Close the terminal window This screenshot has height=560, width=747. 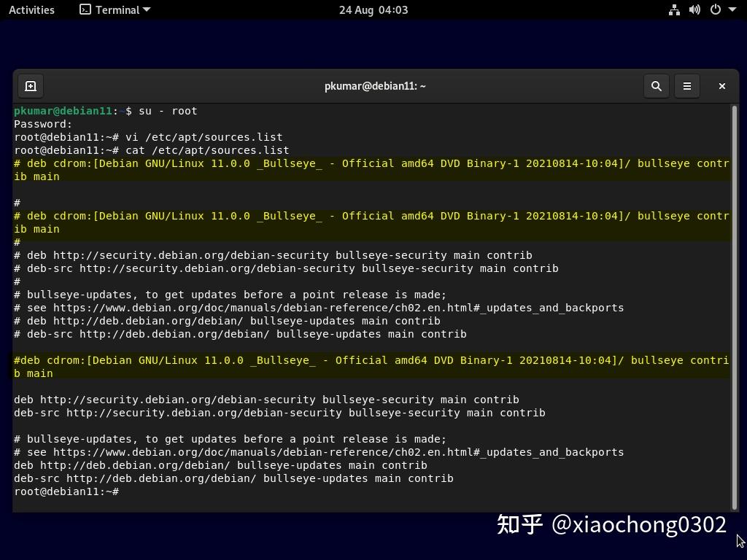coord(721,86)
